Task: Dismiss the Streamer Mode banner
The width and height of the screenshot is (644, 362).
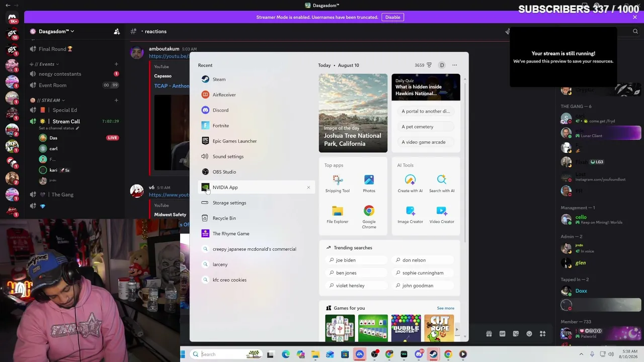Action: [635, 17]
